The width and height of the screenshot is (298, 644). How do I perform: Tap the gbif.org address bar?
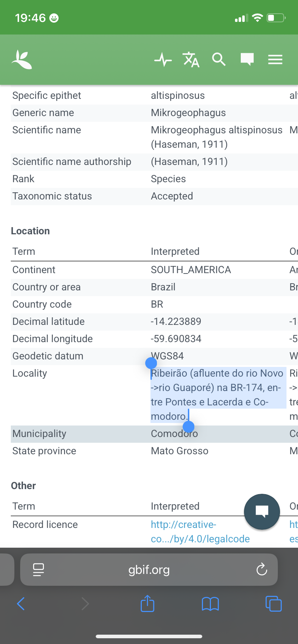(x=149, y=570)
